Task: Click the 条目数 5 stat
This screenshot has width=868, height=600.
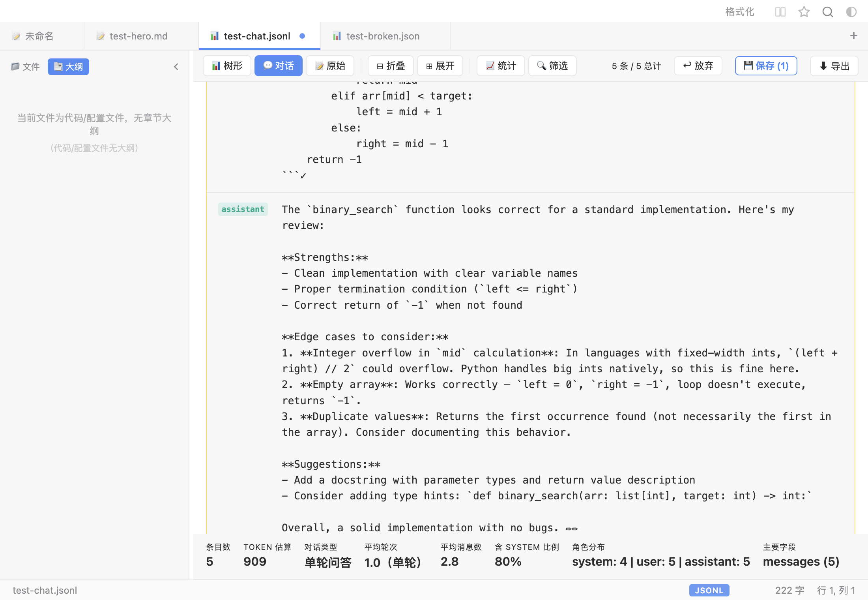Action: (x=218, y=555)
